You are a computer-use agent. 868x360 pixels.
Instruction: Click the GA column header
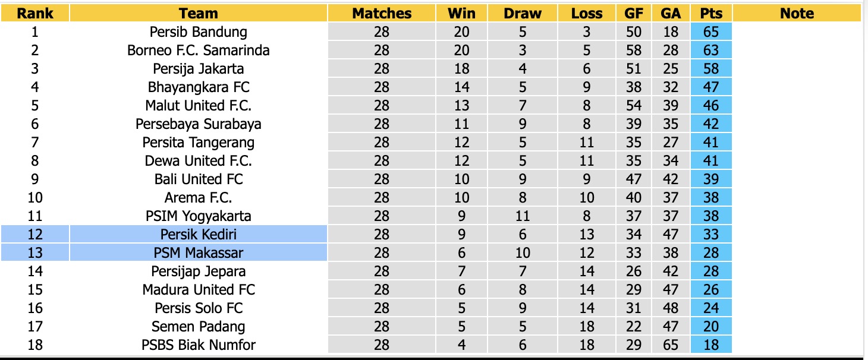tap(671, 13)
